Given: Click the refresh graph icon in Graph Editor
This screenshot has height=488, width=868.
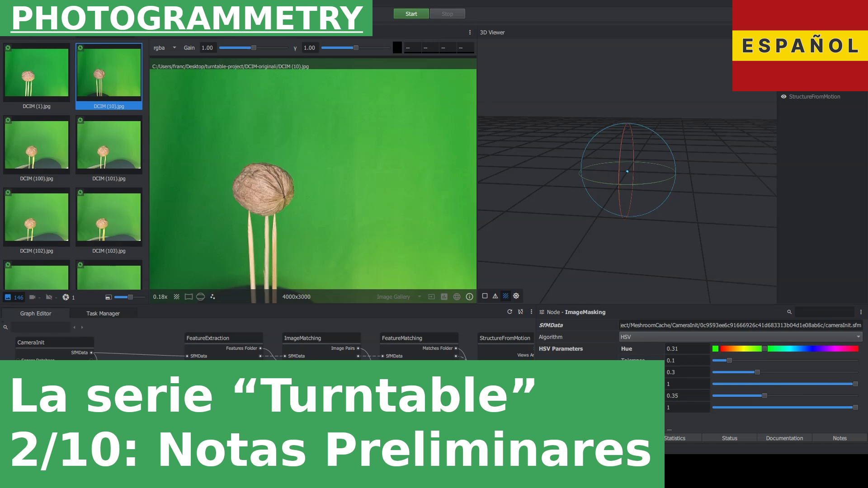Looking at the screenshot, I should coord(509,312).
